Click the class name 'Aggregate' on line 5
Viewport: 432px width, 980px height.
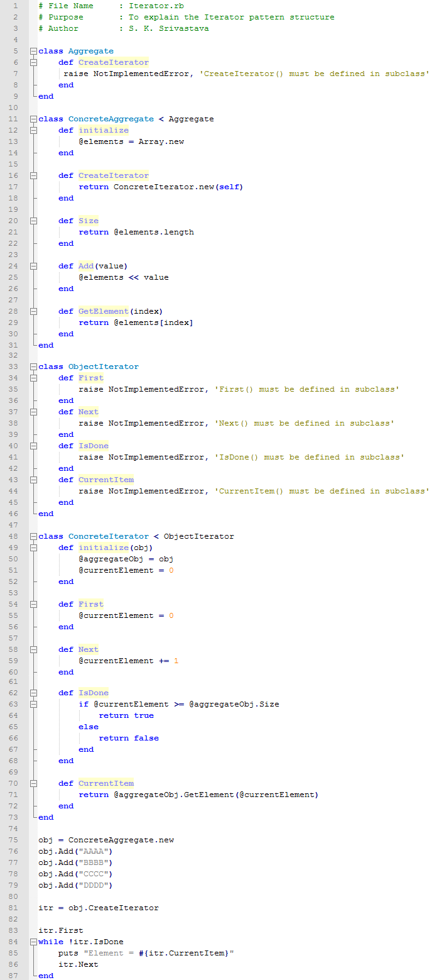(91, 51)
